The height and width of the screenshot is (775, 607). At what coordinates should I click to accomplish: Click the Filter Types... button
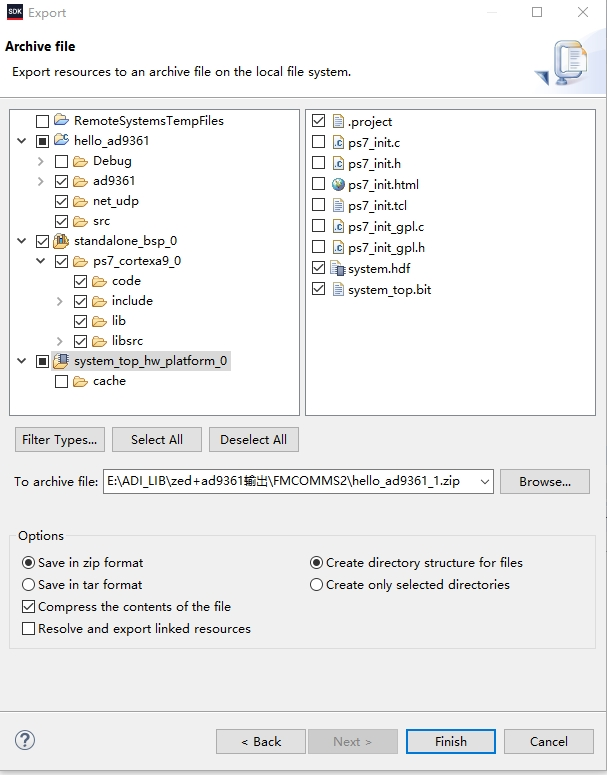(x=60, y=439)
